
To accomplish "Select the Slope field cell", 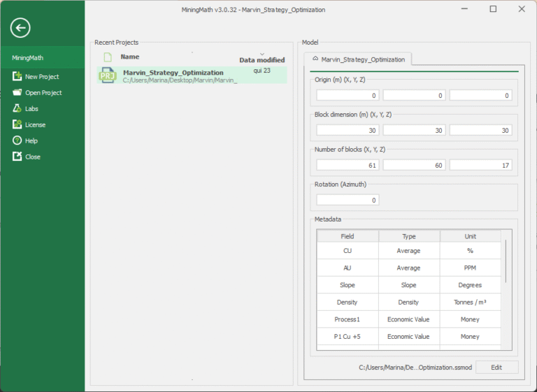I will click(x=348, y=285).
